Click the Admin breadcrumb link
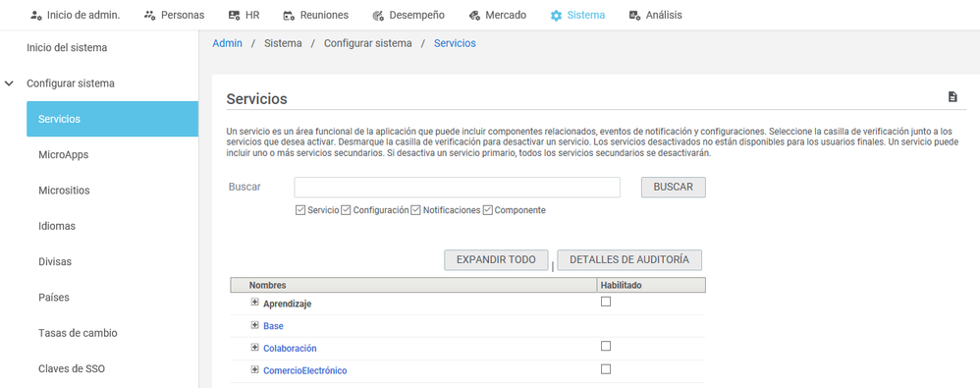Image resolution: width=980 pixels, height=388 pixels. (x=228, y=44)
